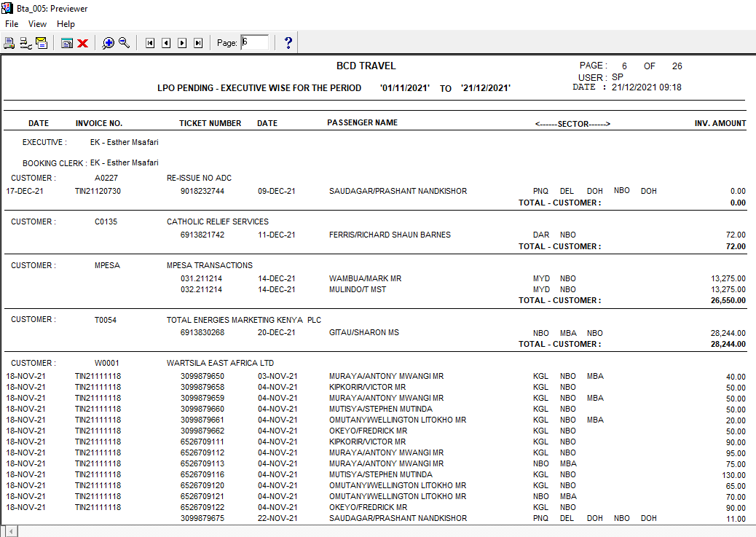Open Help with the question mark icon
Image resolution: width=756 pixels, height=537 pixels.
288,43
